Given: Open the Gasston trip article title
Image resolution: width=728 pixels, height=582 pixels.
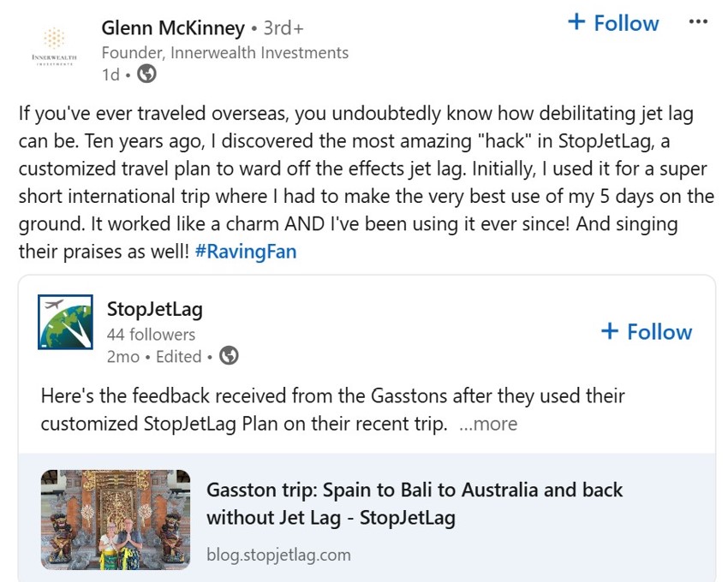Looking at the screenshot, I should coord(415,503).
